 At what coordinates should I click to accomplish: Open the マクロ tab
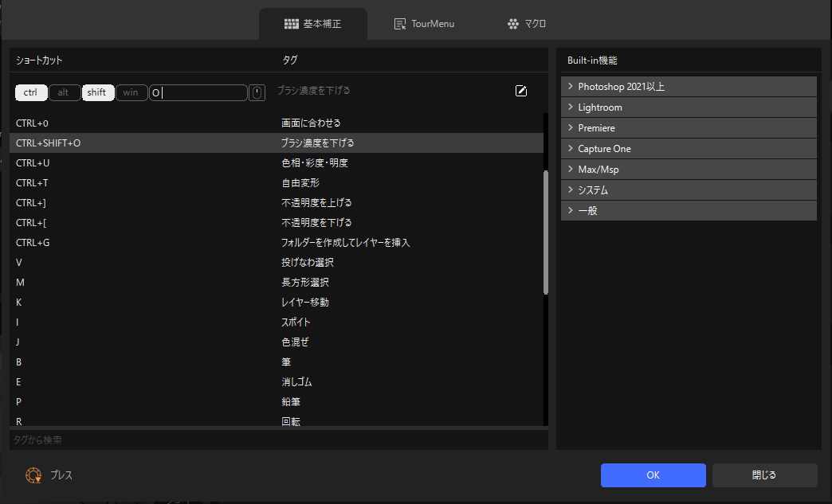(527, 24)
